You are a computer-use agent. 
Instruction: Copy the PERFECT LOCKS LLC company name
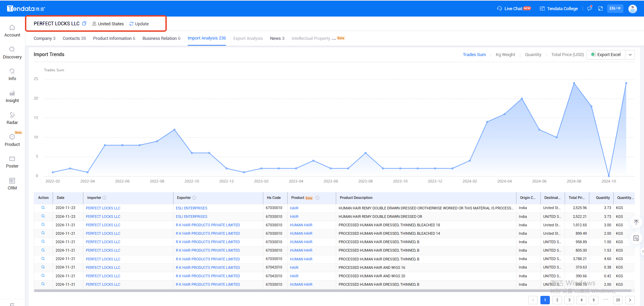[84, 24]
